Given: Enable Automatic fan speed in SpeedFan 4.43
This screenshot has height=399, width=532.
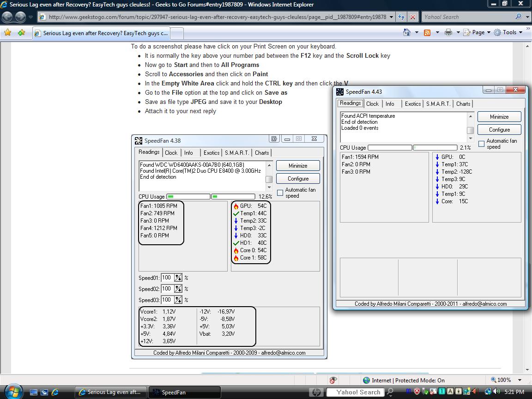Looking at the screenshot, I should (481, 144).
